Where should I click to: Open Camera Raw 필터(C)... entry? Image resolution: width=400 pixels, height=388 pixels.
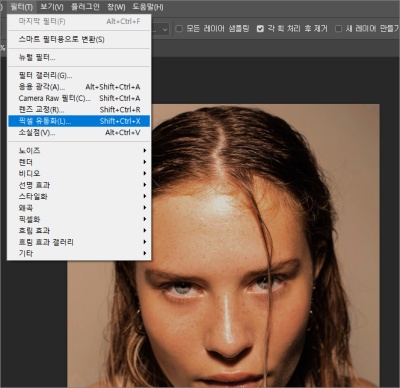79,98
